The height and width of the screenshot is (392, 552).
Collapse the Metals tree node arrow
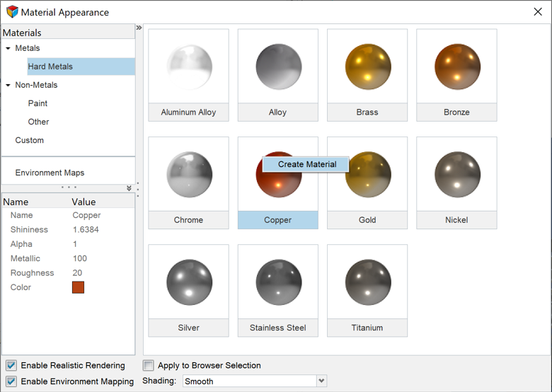(8, 48)
